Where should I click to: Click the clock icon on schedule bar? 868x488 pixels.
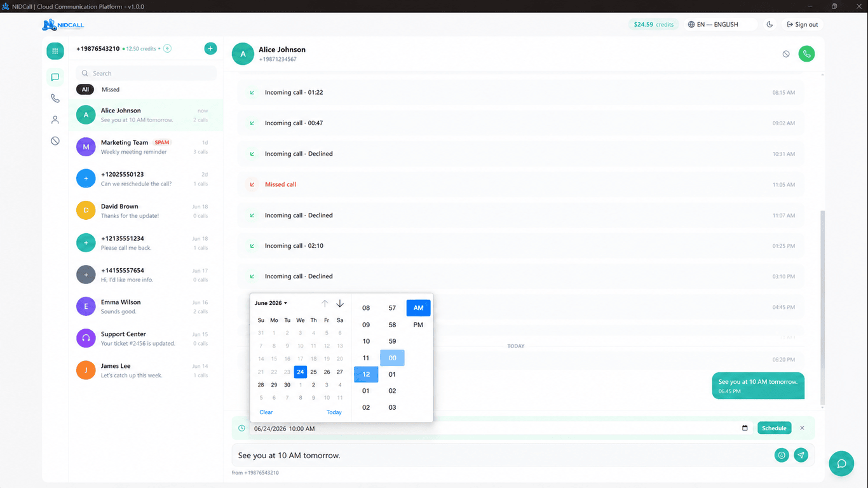coord(241,428)
